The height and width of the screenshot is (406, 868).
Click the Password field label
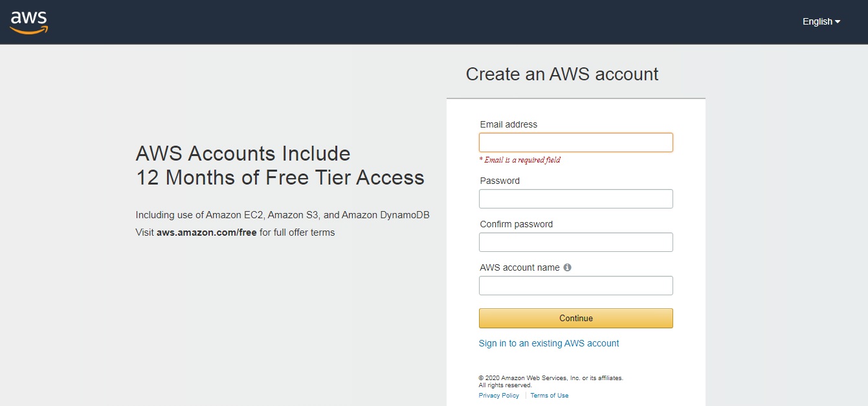499,181
